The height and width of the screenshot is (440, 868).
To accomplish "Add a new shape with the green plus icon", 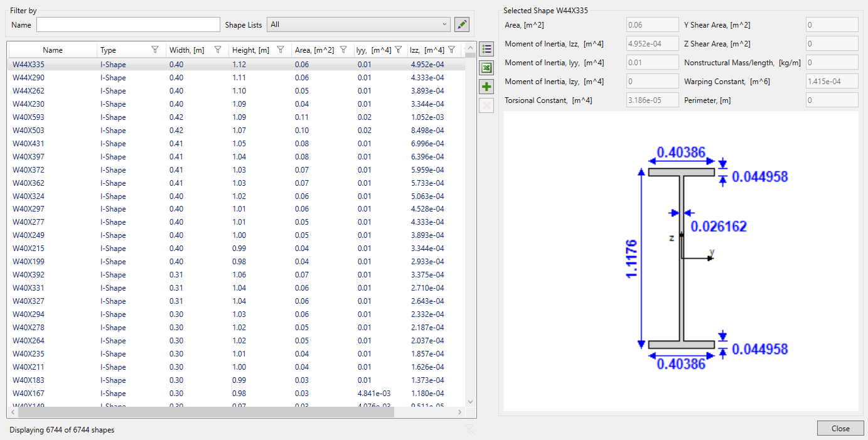I will tap(486, 86).
